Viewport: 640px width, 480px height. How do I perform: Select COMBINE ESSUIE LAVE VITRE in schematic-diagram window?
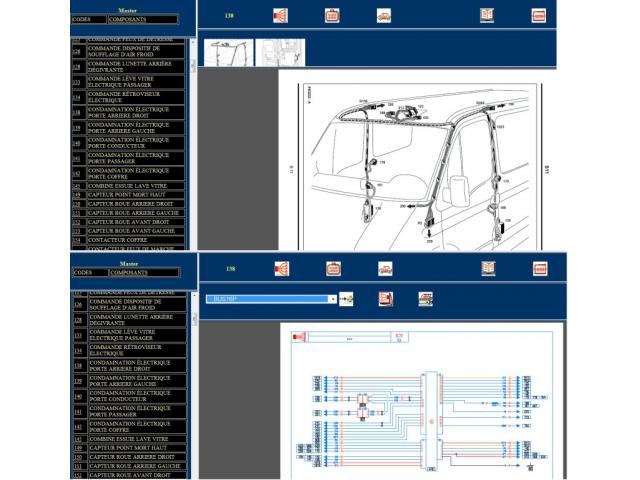click(x=137, y=439)
